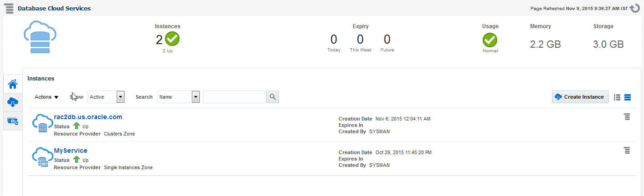Click the Oct 29, 2015 11:45:20 PM creation date

pyautogui.click(x=403, y=152)
